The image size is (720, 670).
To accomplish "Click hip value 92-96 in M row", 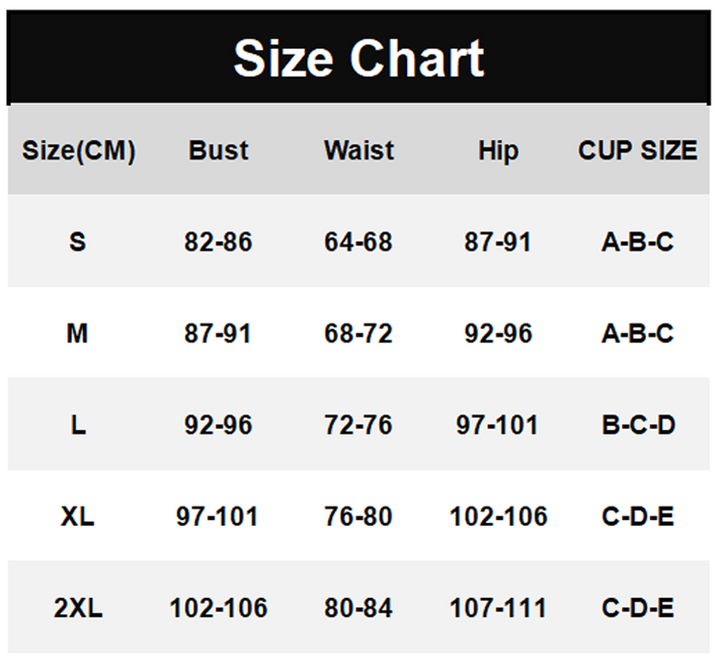I will tap(498, 333).
